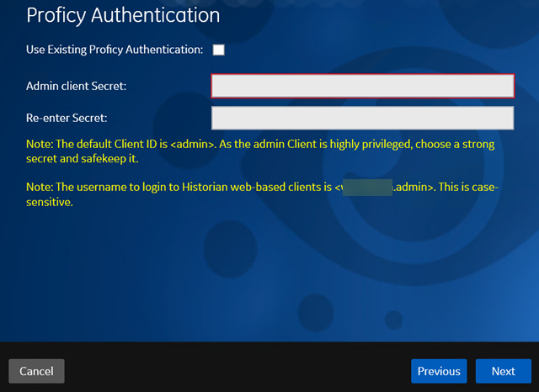Click the <admin> text in the first note
Screen dimensions: 539x392
[x=193, y=144]
